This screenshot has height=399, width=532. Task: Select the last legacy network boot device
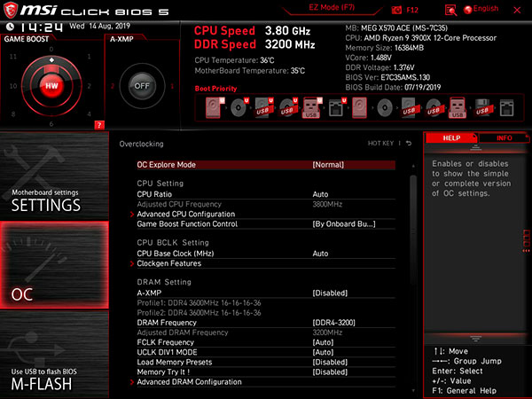506,107
